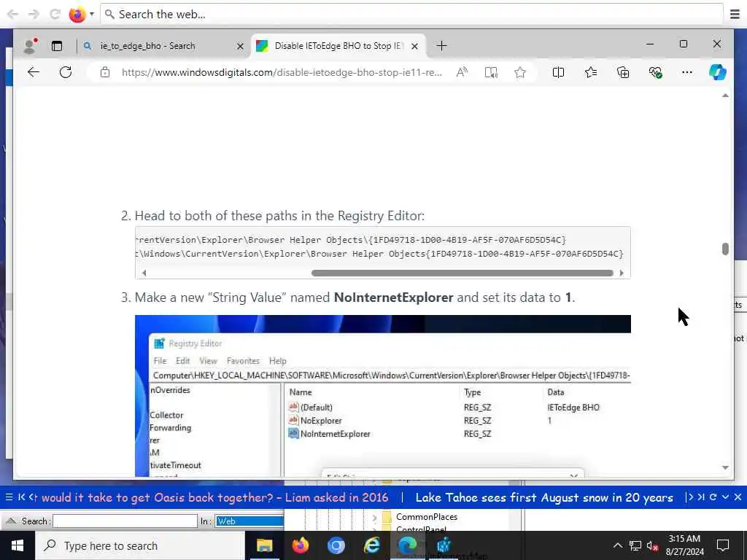Viewport: 747px width, 560px height.
Task: Open Browser essentials heart icon
Action: (x=656, y=72)
